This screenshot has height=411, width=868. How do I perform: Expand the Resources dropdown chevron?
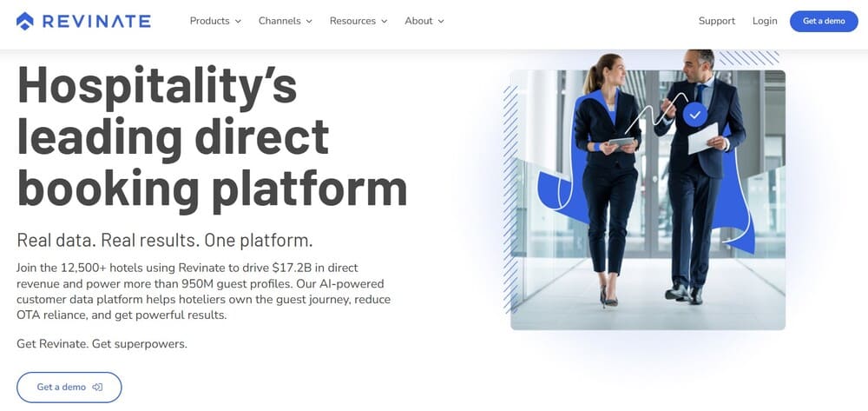click(385, 22)
